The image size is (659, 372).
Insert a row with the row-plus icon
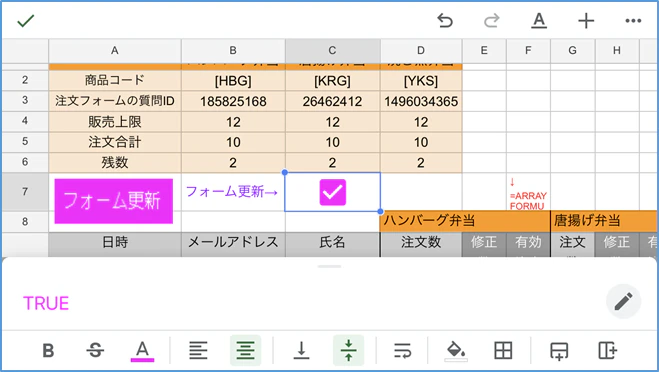(559, 351)
